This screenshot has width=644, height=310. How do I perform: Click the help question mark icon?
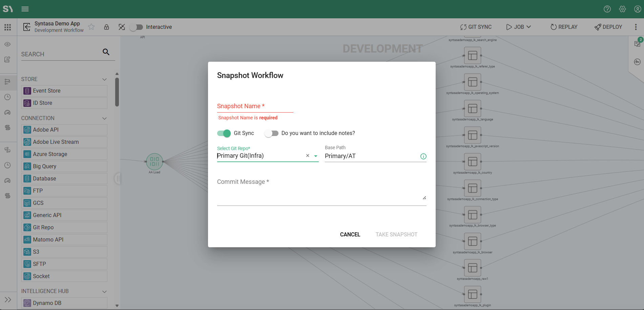[607, 9]
